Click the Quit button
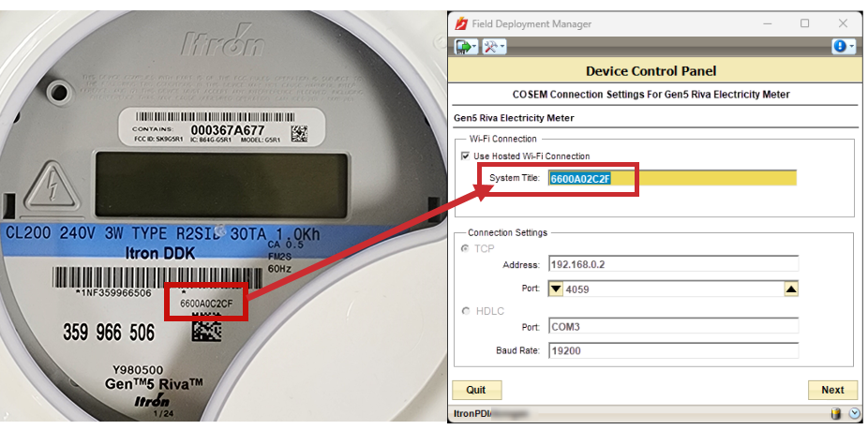The image size is (868, 430). (477, 390)
